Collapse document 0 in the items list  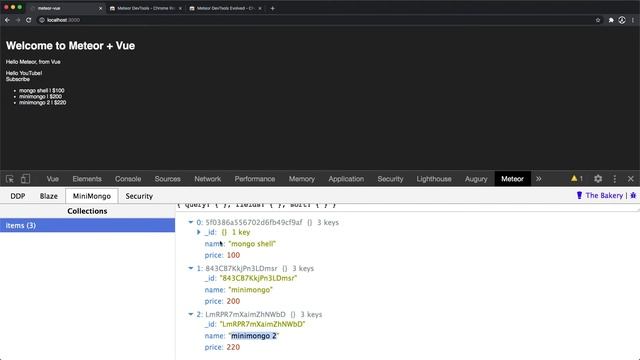coord(191,222)
